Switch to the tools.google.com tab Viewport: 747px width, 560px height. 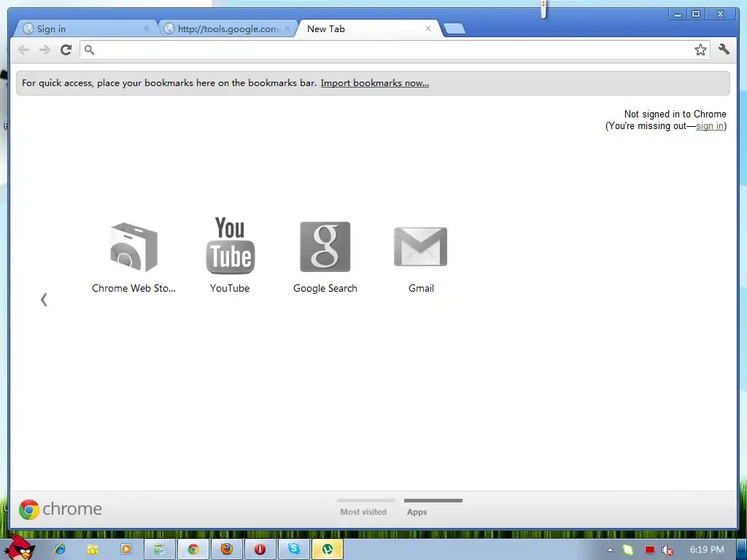(x=228, y=29)
